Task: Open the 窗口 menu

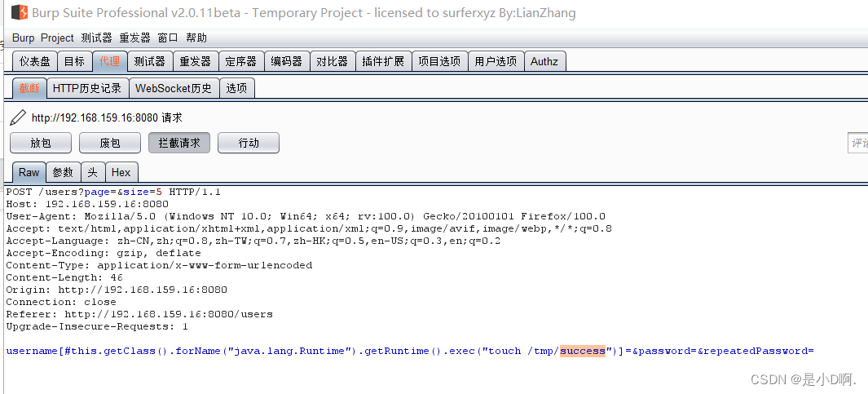Action: (168, 38)
